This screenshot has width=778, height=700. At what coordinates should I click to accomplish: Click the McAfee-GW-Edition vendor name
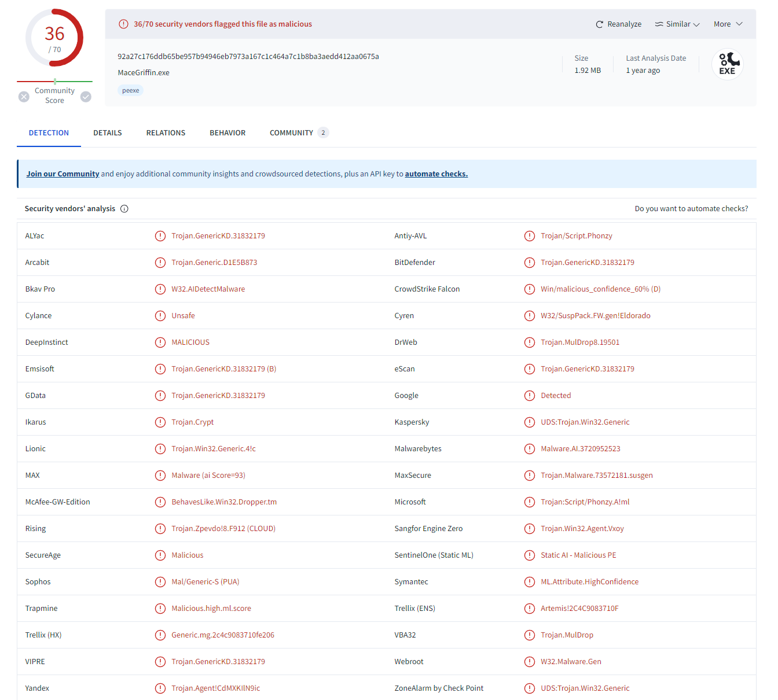coord(58,502)
